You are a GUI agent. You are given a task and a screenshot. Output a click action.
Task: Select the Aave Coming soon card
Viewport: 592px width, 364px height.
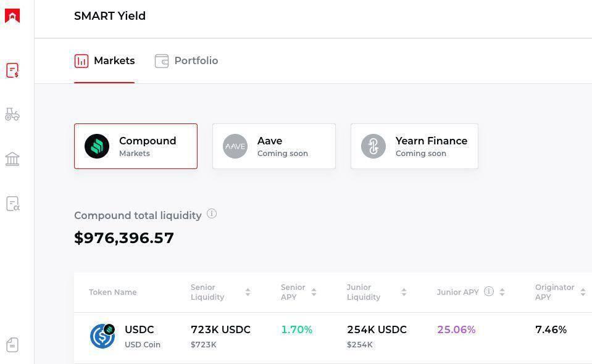(x=274, y=146)
